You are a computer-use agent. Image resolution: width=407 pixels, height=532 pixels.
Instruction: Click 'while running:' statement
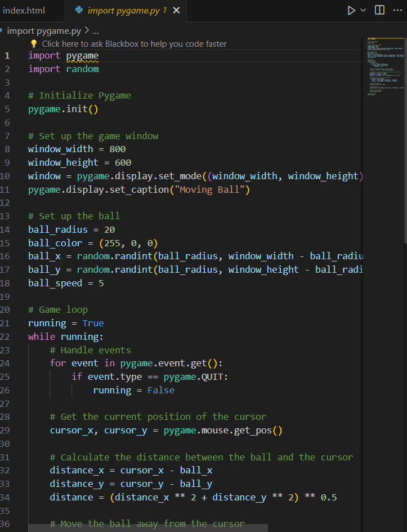click(x=66, y=336)
